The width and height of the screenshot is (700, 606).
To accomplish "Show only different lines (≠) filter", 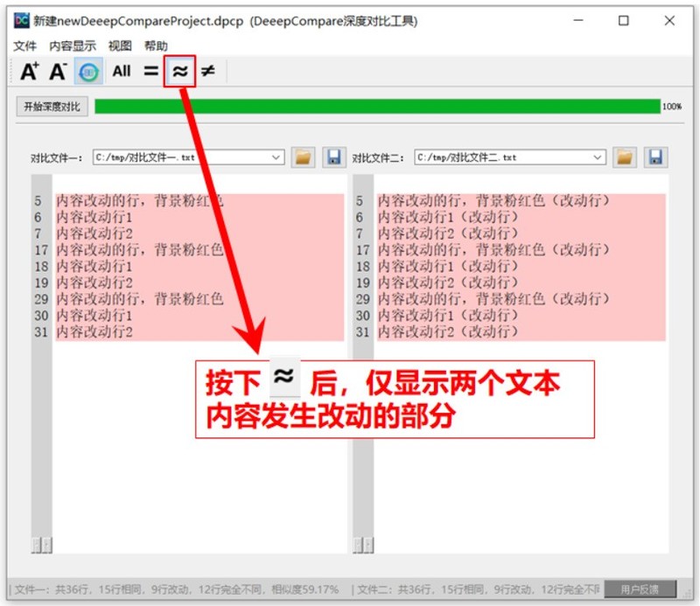I will click(x=208, y=71).
